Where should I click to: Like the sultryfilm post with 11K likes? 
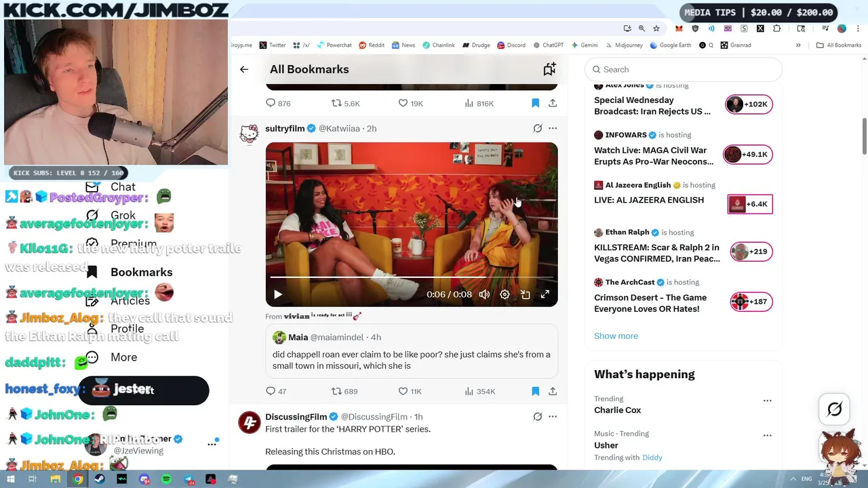pos(410,391)
